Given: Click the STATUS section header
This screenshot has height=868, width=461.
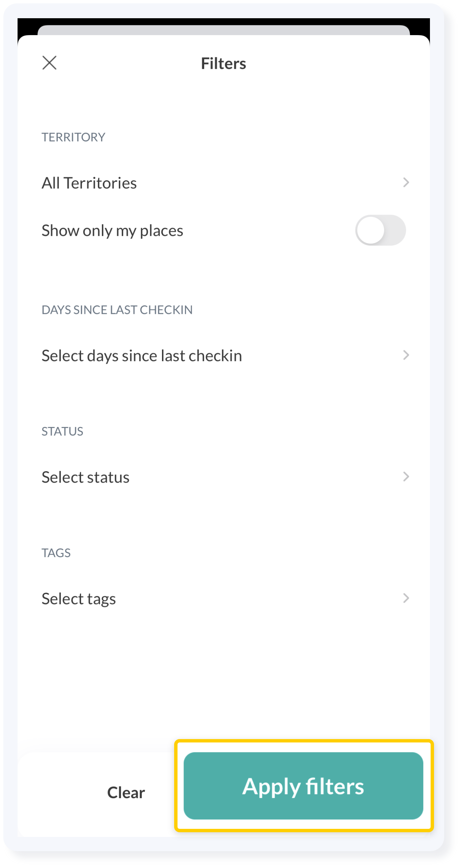Looking at the screenshot, I should 62,431.
